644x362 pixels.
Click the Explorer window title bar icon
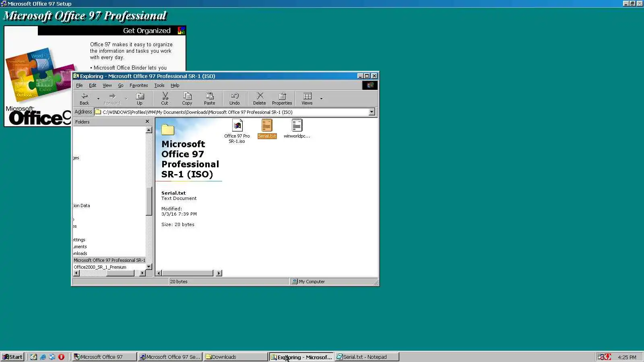(76, 76)
